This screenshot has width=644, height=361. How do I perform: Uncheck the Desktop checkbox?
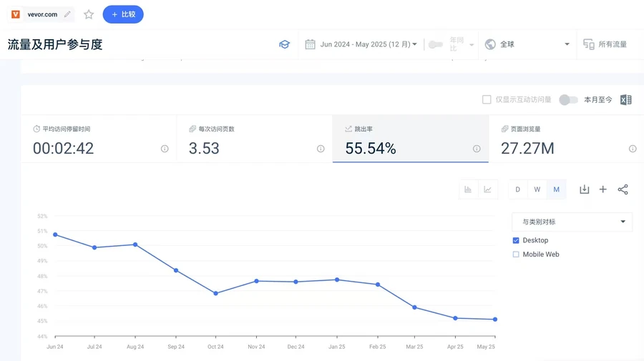[516, 240]
